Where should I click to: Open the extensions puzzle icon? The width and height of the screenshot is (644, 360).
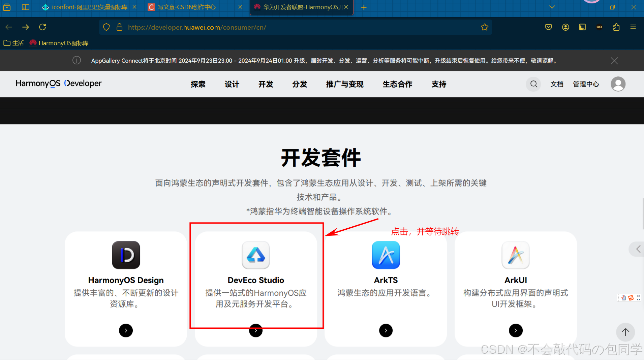click(616, 27)
